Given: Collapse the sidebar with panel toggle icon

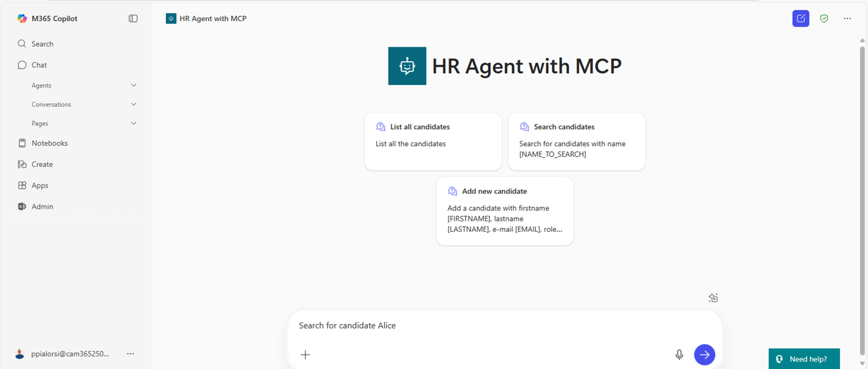Looking at the screenshot, I should pos(133,18).
